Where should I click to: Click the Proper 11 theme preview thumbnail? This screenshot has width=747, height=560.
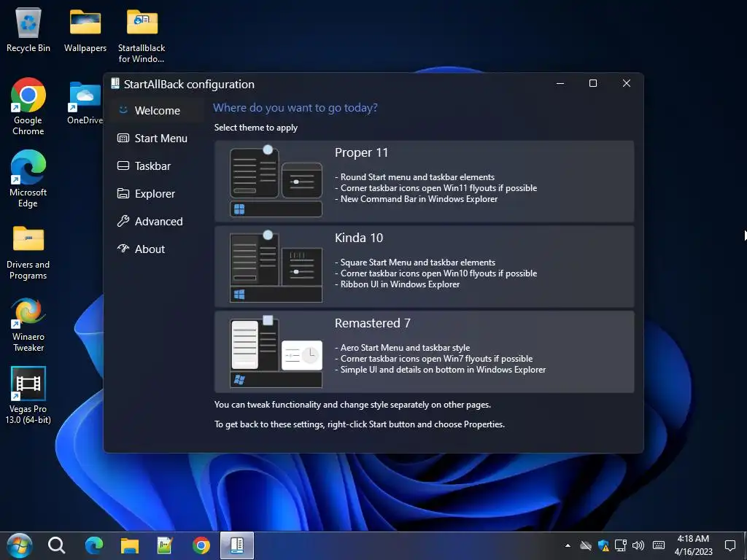click(276, 182)
